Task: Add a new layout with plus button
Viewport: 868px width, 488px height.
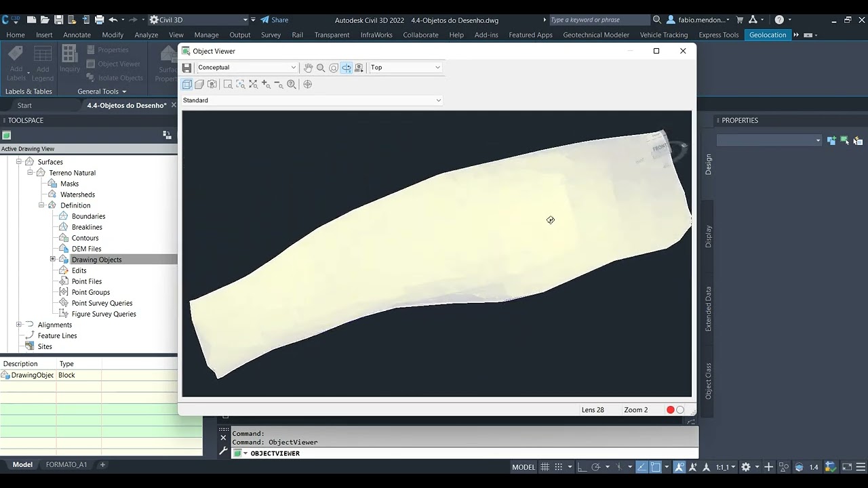Action: (x=102, y=465)
